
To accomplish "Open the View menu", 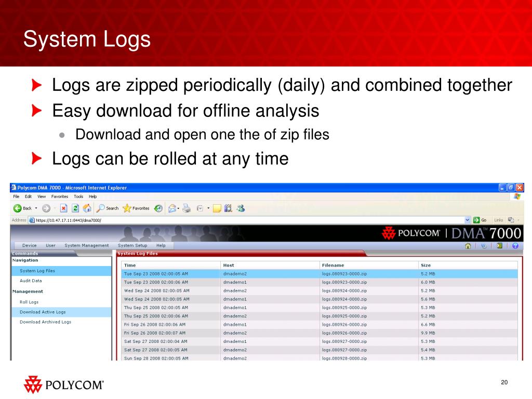I will [x=42, y=196].
